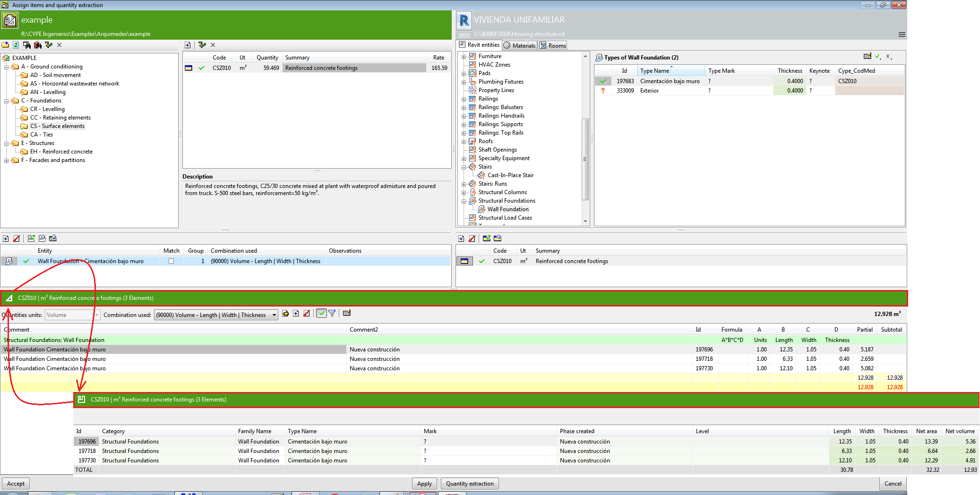
Task: Click the entities icon on the lower CSZ010 header
Action: pos(81,400)
